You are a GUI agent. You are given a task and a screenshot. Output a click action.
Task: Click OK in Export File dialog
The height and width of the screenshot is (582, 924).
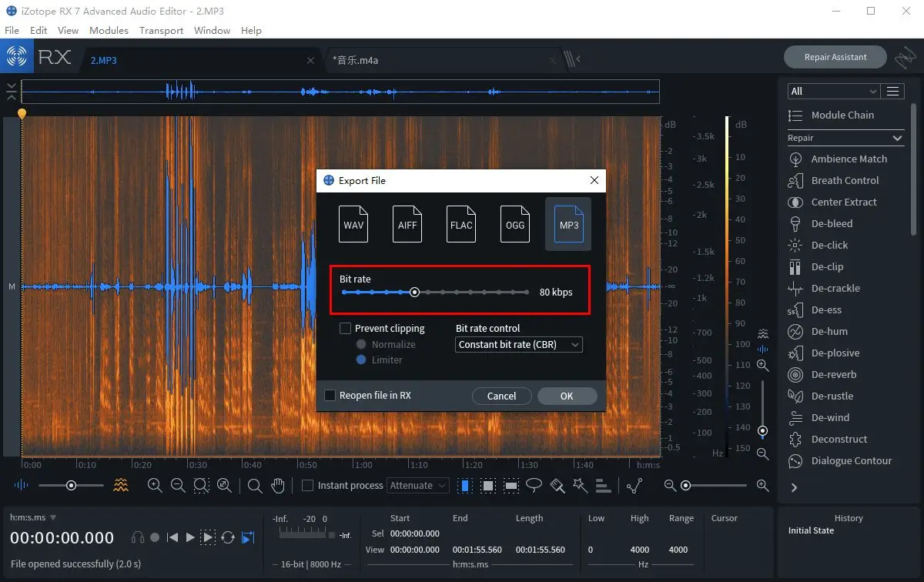coord(567,396)
